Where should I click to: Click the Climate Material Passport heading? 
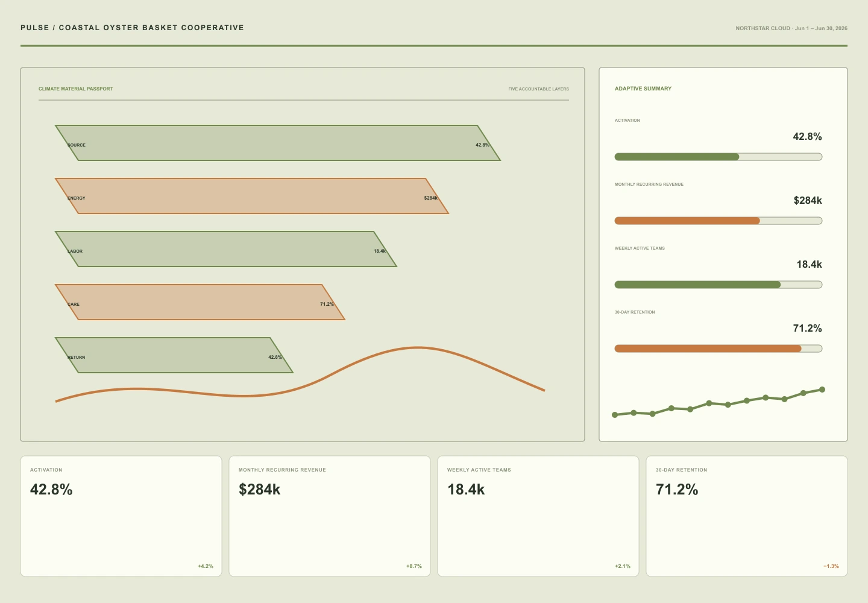click(x=76, y=89)
